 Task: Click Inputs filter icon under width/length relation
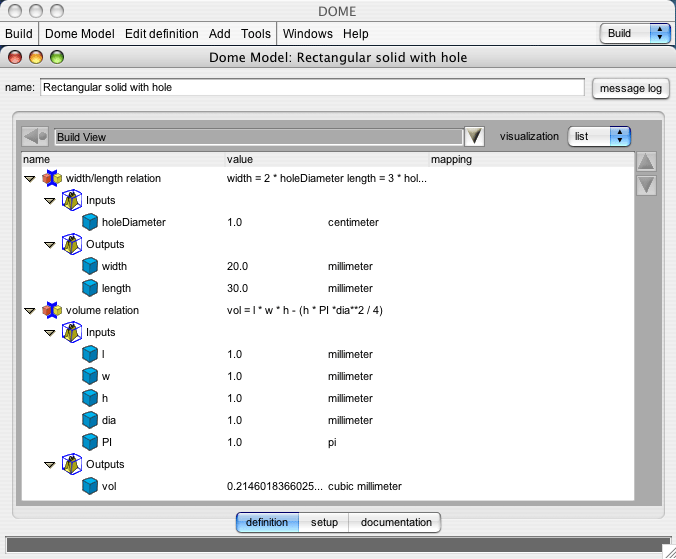pyautogui.click(x=72, y=200)
